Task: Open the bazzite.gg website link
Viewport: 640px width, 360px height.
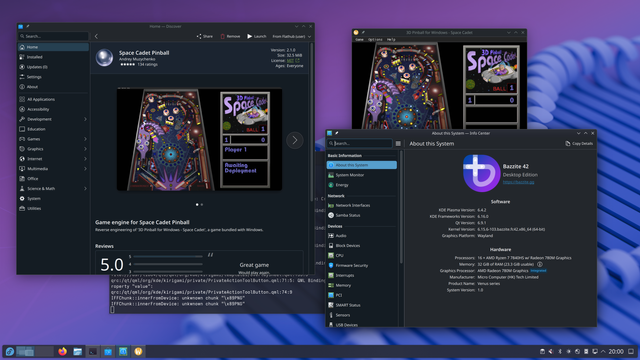Action: (x=518, y=182)
